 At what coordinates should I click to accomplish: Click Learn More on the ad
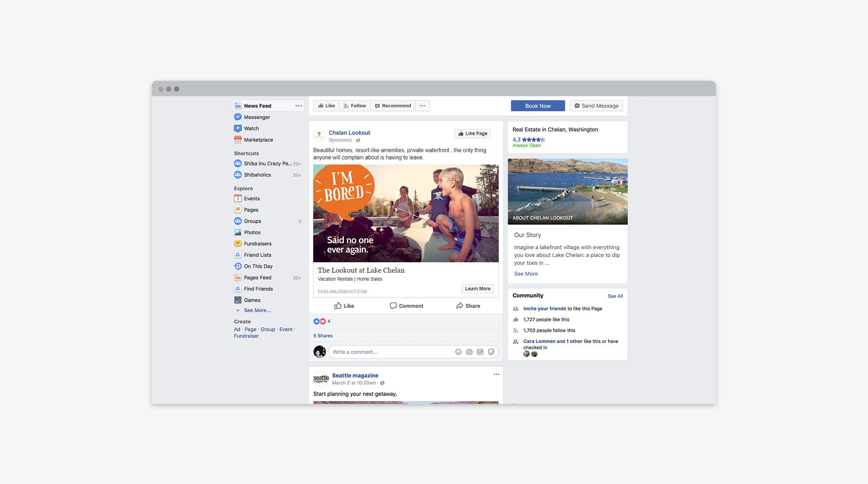click(x=477, y=289)
